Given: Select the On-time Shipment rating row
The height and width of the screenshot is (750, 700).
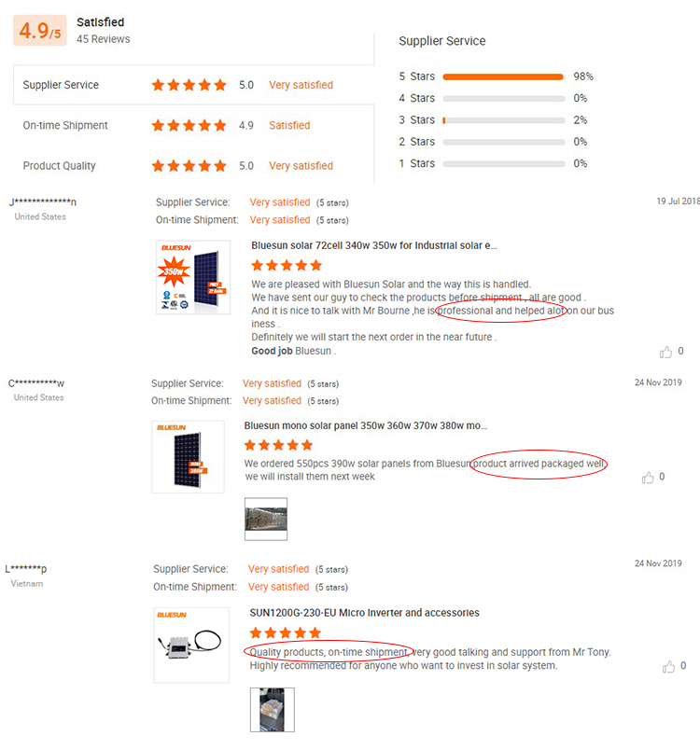Looking at the screenshot, I should (194, 125).
